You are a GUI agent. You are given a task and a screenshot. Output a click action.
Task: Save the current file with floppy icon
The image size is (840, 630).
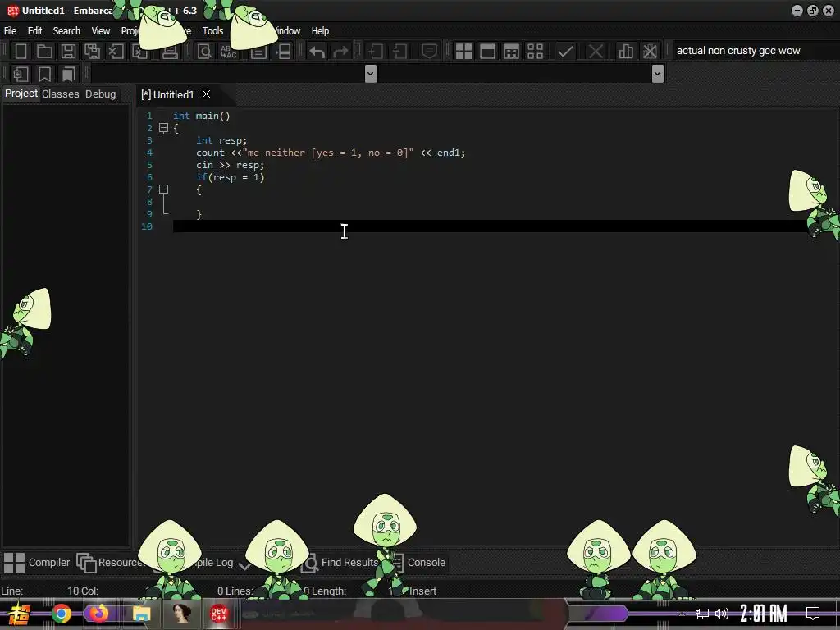[x=68, y=52]
